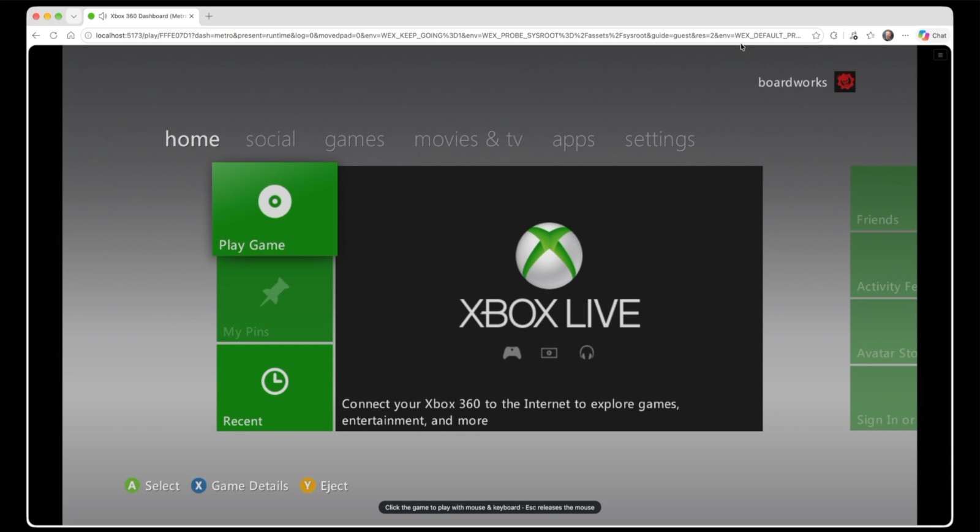980x532 pixels.
Task: Open a new browser tab
Action: pyautogui.click(x=209, y=16)
